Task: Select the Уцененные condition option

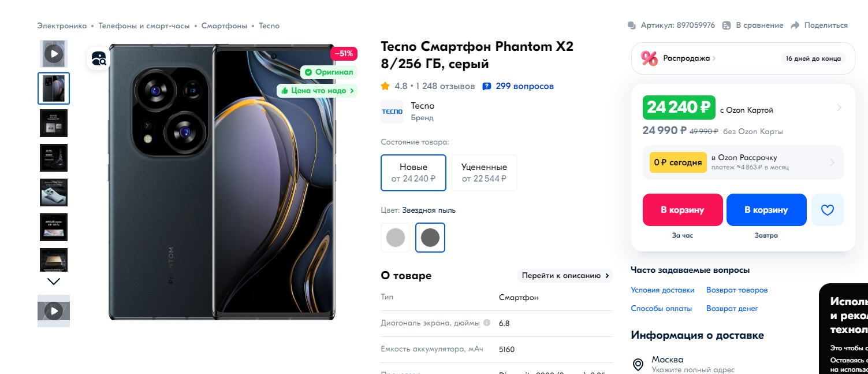Action: (x=484, y=173)
